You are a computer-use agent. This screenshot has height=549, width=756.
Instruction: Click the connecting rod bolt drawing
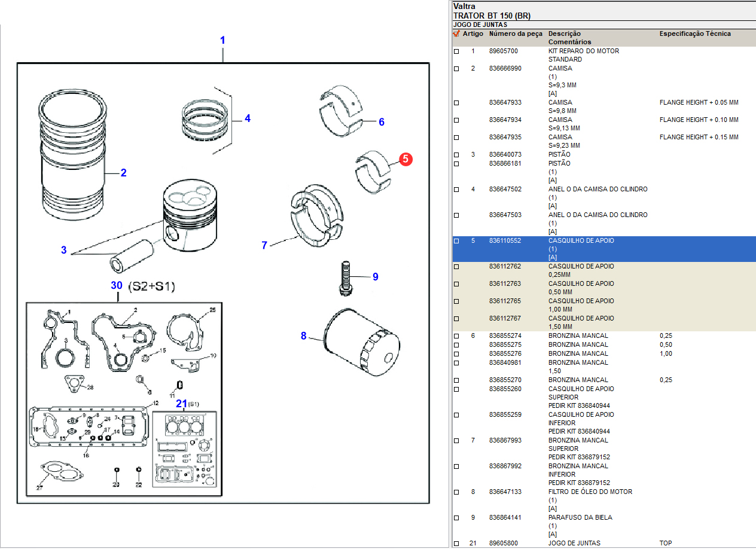(345, 277)
